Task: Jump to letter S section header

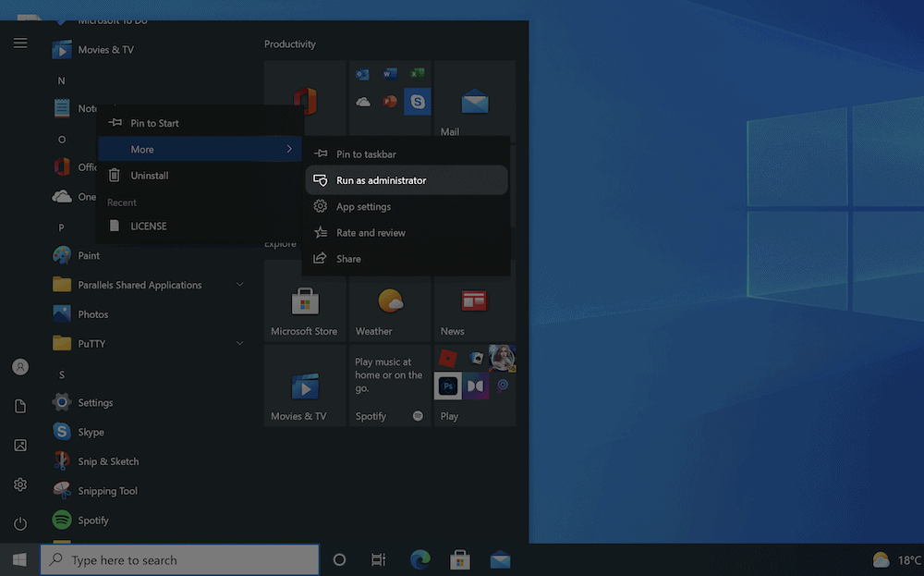Action: coord(61,375)
